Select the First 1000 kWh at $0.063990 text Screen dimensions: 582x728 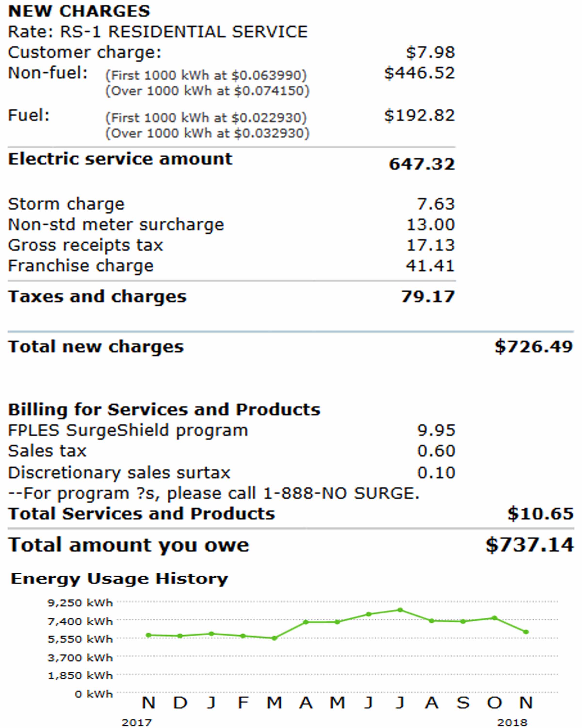click(206, 75)
